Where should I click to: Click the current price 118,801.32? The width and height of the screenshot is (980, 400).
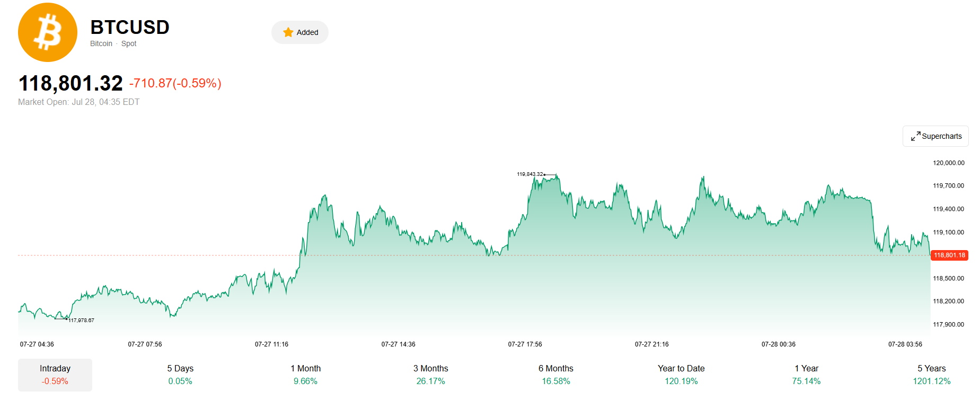70,83
